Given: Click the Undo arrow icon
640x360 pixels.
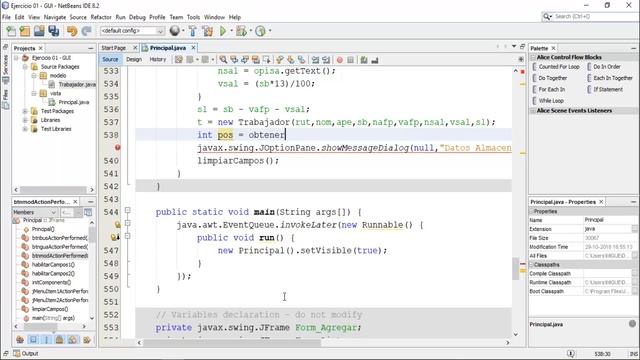Looking at the screenshot, I should 72,31.
